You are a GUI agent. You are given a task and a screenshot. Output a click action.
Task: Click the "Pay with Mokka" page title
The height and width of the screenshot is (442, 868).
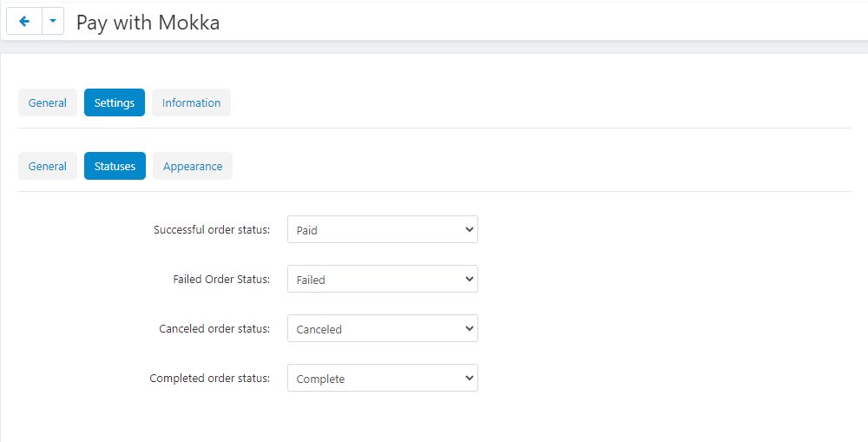(148, 23)
